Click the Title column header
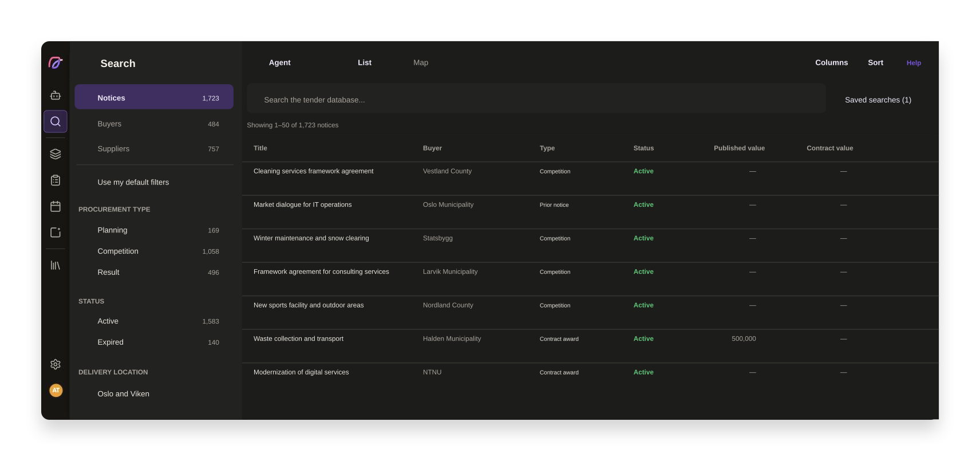Viewport: 980px width, 461px height. coord(260,148)
